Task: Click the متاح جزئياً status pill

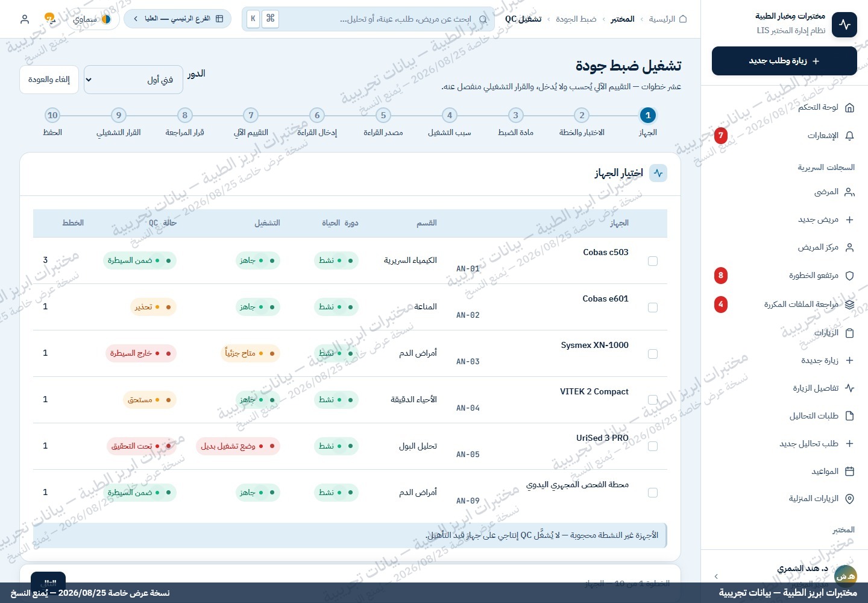Action: [x=250, y=353]
